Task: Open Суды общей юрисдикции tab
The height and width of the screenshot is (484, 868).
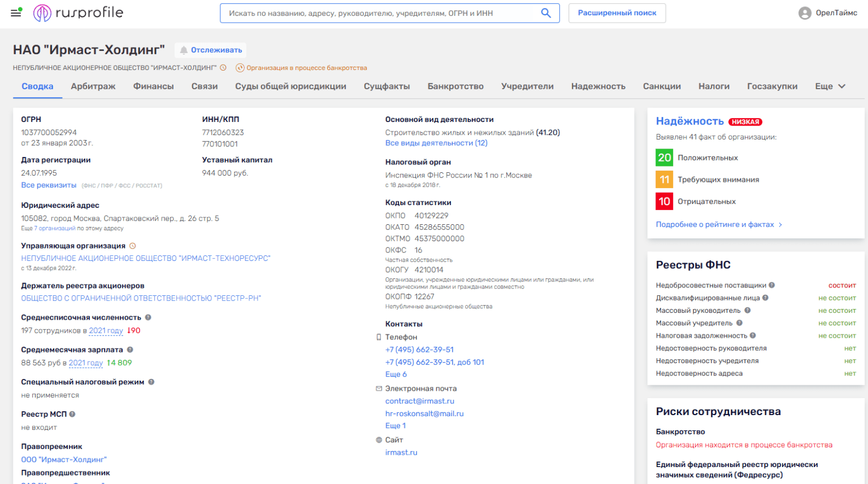Action: [291, 86]
